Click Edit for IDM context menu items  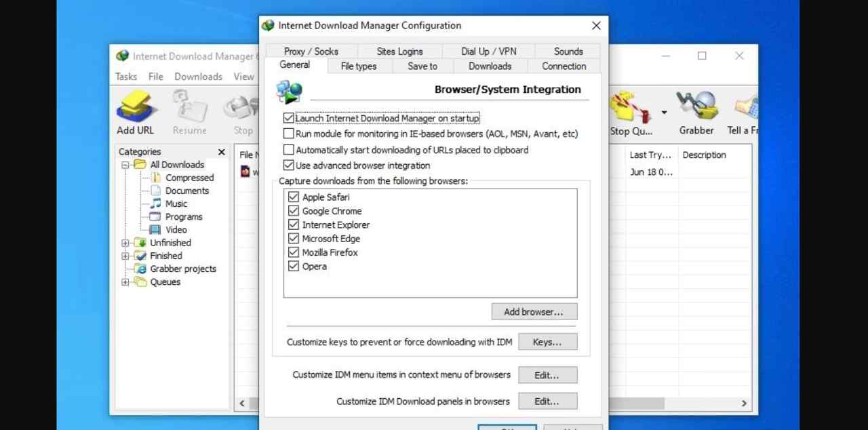point(547,374)
